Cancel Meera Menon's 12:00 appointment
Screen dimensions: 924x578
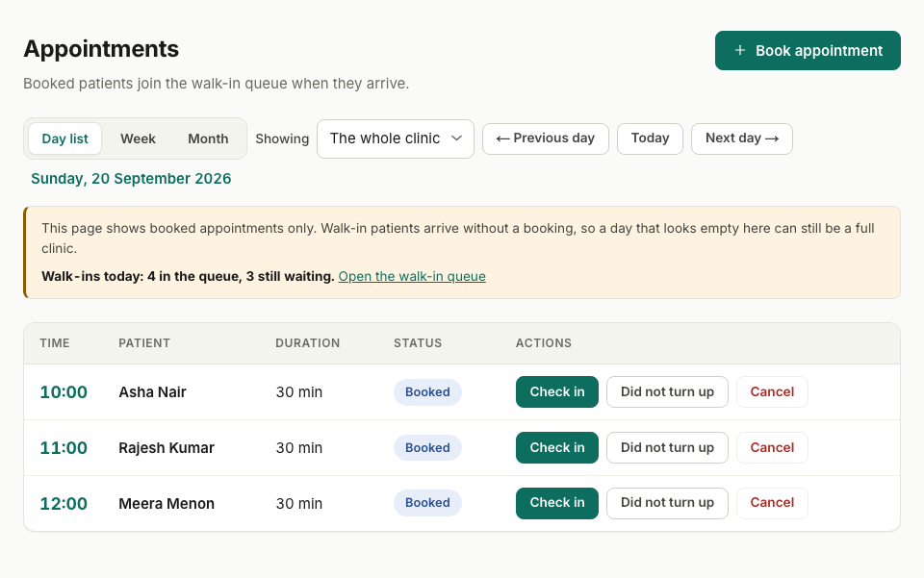tap(772, 503)
